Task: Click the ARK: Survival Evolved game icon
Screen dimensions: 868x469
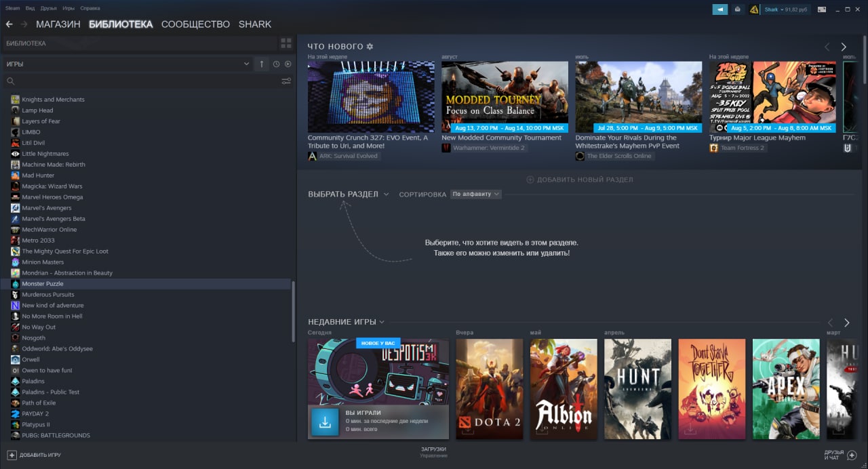Action: 313,156
